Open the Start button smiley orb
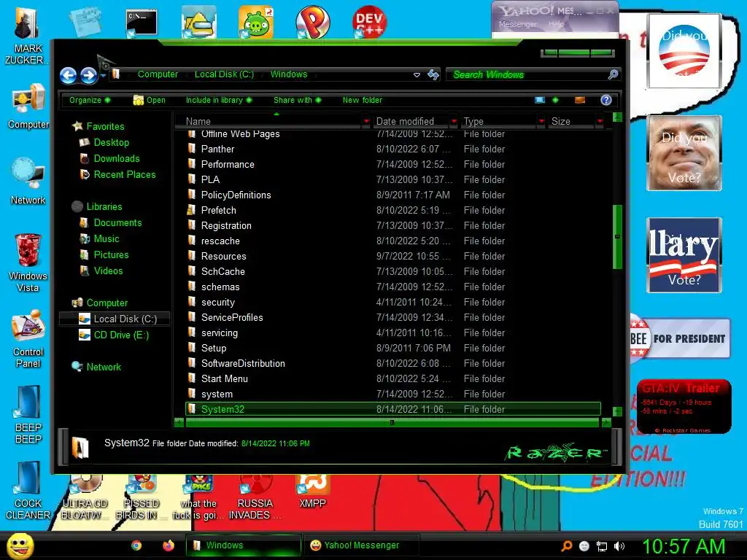The width and height of the screenshot is (747, 560). pos(20,545)
